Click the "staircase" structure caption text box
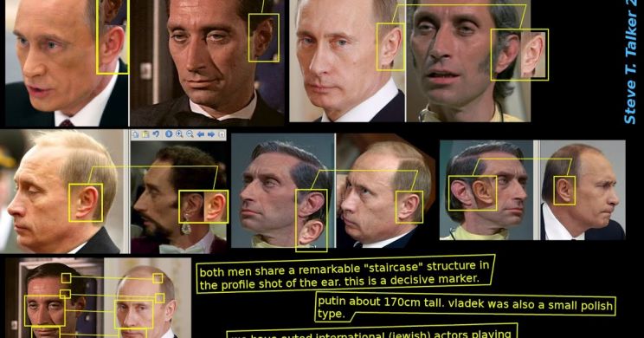This screenshot has width=644, height=338. pyautogui.click(x=345, y=274)
